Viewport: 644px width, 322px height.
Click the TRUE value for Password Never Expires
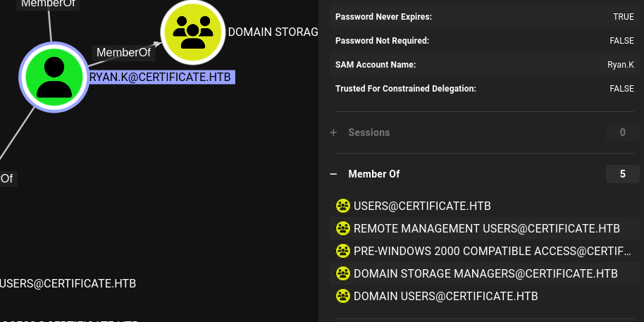click(x=624, y=17)
